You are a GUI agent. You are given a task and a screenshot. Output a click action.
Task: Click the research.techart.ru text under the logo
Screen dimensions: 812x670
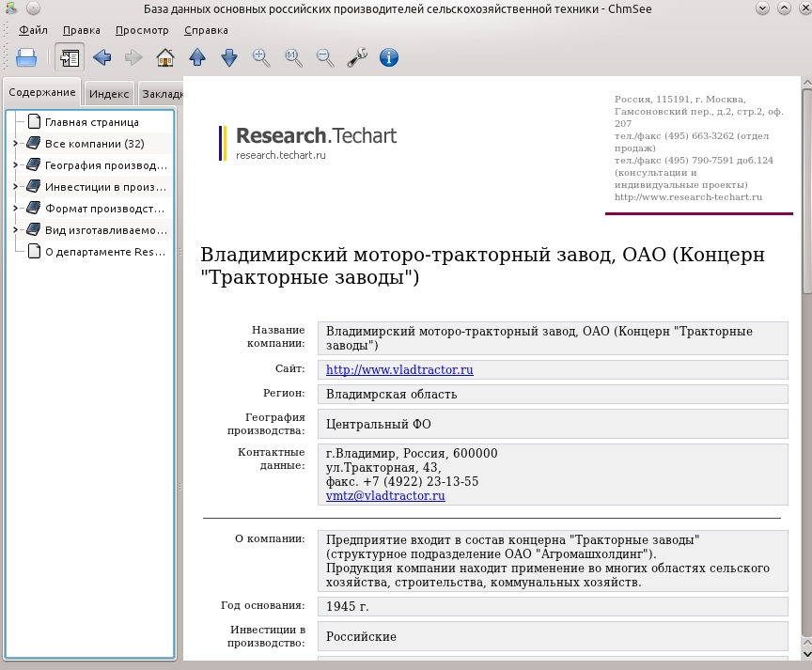click(x=281, y=155)
